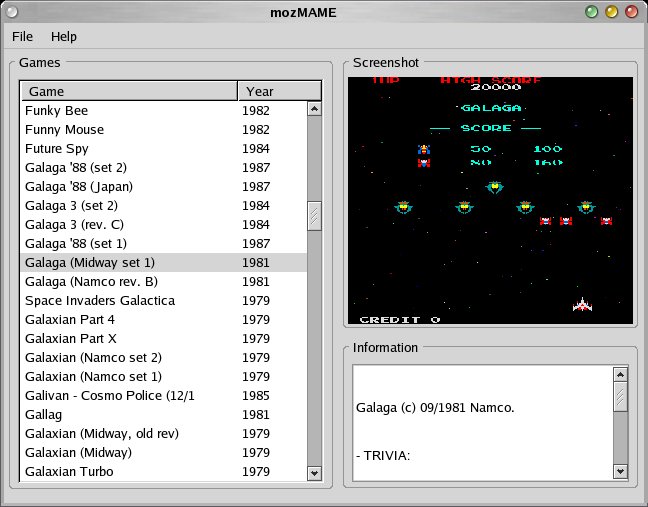The image size is (648, 507).
Task: Select Galaxian (Midway) row
Action: click(164, 452)
